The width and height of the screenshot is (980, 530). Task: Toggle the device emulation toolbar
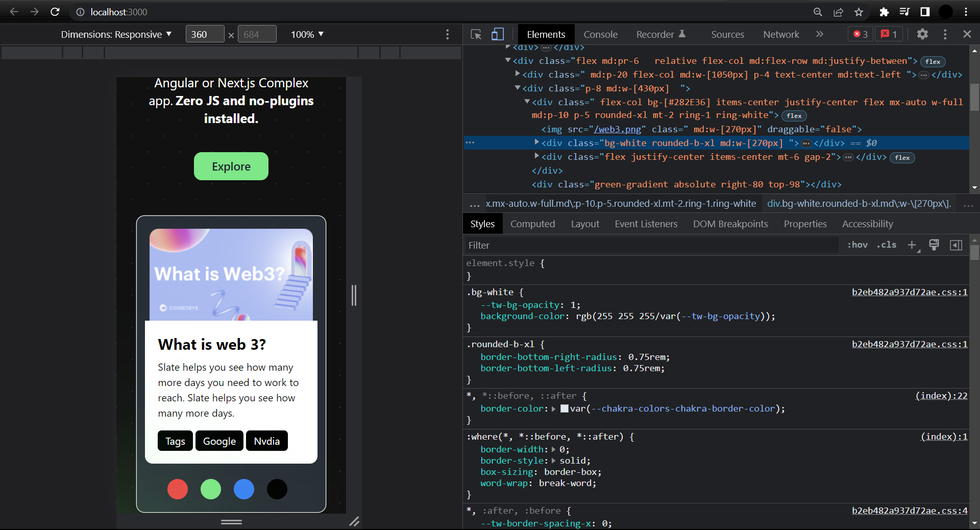point(497,34)
